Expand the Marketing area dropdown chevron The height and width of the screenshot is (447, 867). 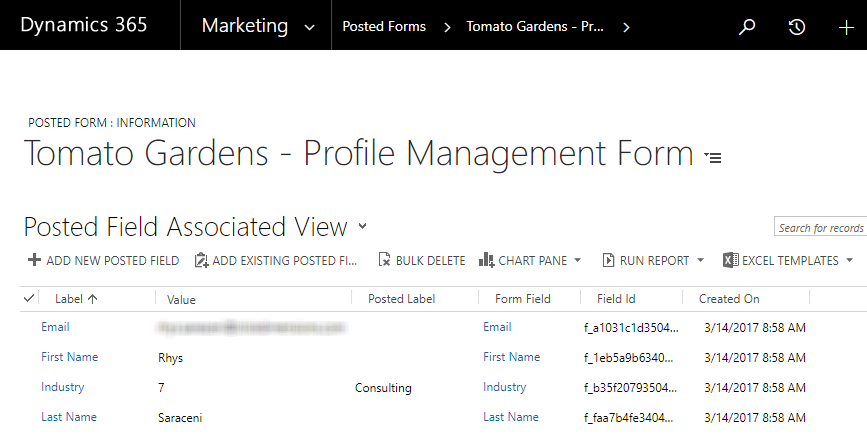pyautogui.click(x=310, y=27)
